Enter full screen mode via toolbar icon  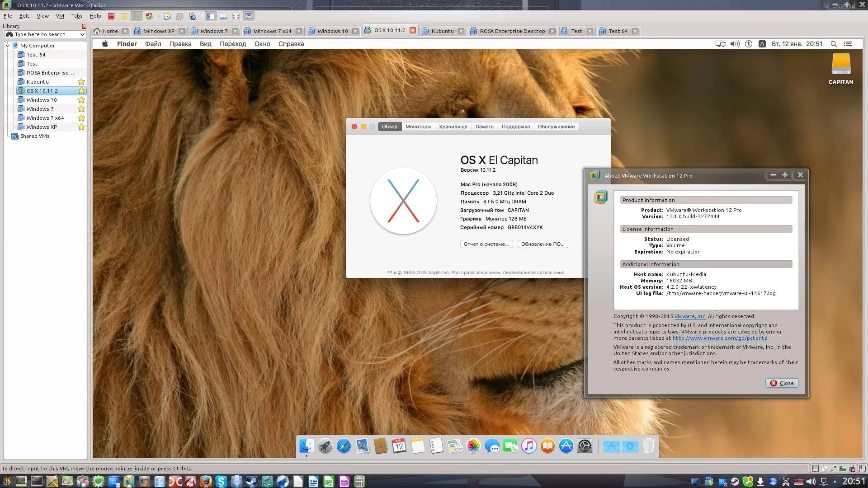tap(236, 16)
